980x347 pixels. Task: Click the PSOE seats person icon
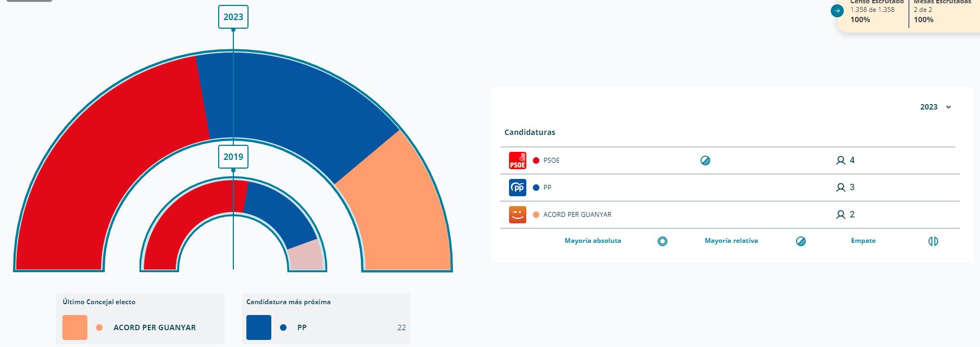click(x=841, y=160)
